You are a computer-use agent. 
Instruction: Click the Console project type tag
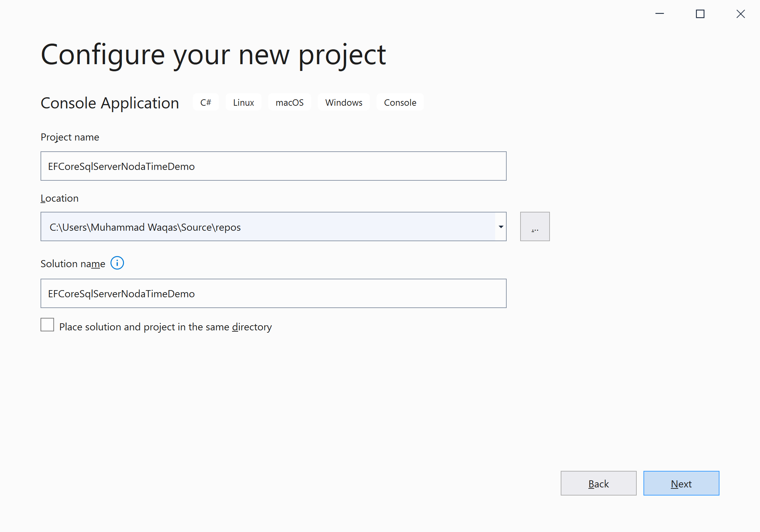(400, 102)
